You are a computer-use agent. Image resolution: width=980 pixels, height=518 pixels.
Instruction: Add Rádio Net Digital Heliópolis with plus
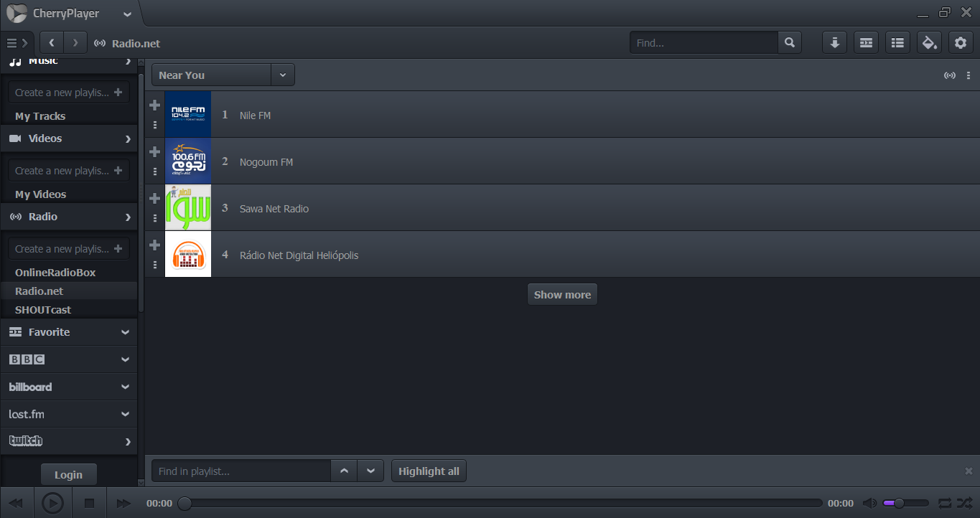point(154,245)
